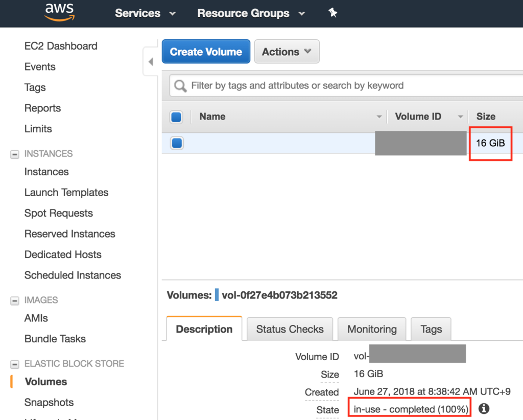The width and height of the screenshot is (523, 420).
Task: Collapse the IMAGES section
Action: tap(15, 301)
